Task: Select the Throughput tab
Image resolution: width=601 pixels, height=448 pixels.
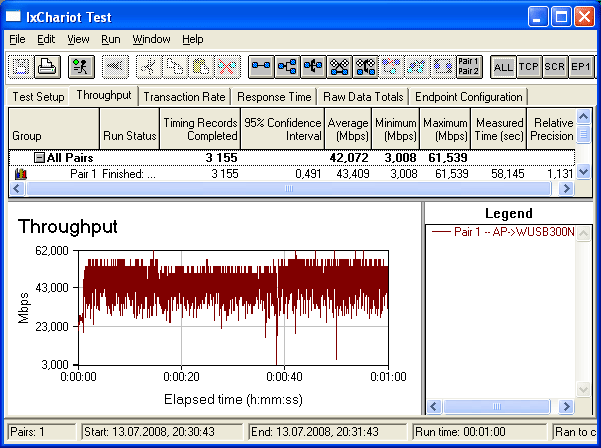Action: [104, 95]
